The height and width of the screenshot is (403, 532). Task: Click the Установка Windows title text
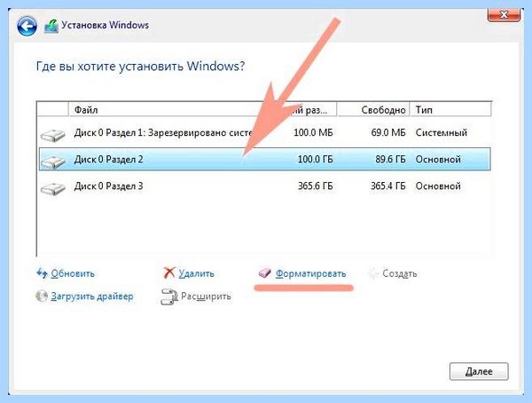(105, 25)
